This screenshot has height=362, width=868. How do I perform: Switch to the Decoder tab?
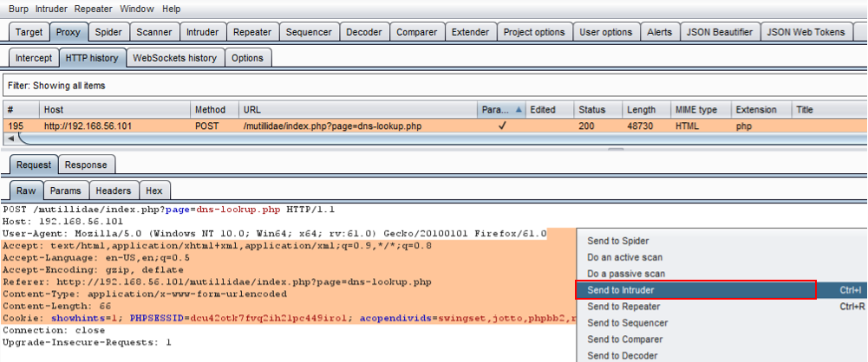(x=363, y=32)
